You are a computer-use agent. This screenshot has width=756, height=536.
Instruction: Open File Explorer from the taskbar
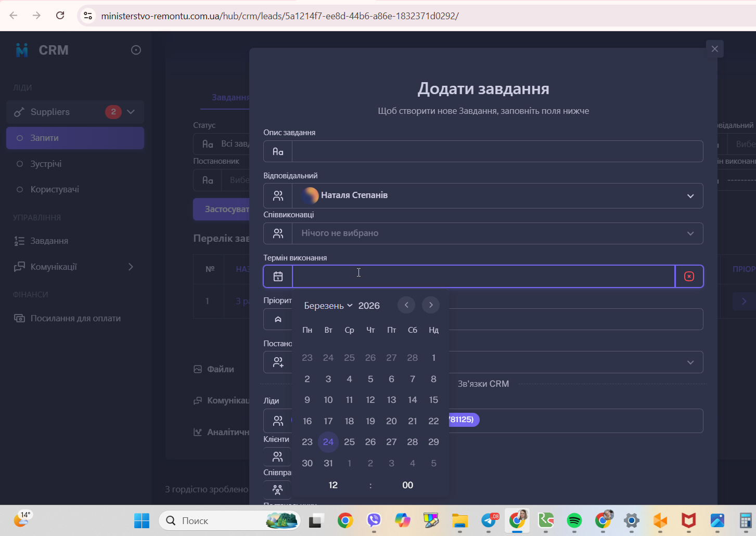[460, 520]
